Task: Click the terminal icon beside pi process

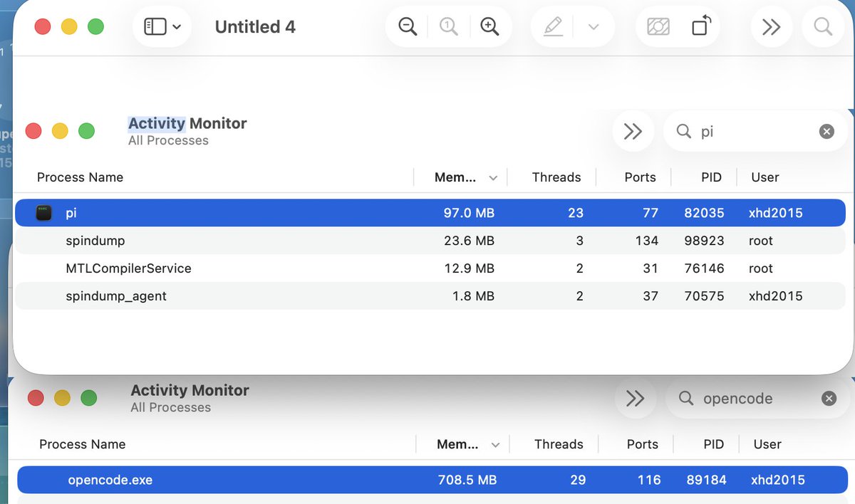Action: tap(44, 213)
